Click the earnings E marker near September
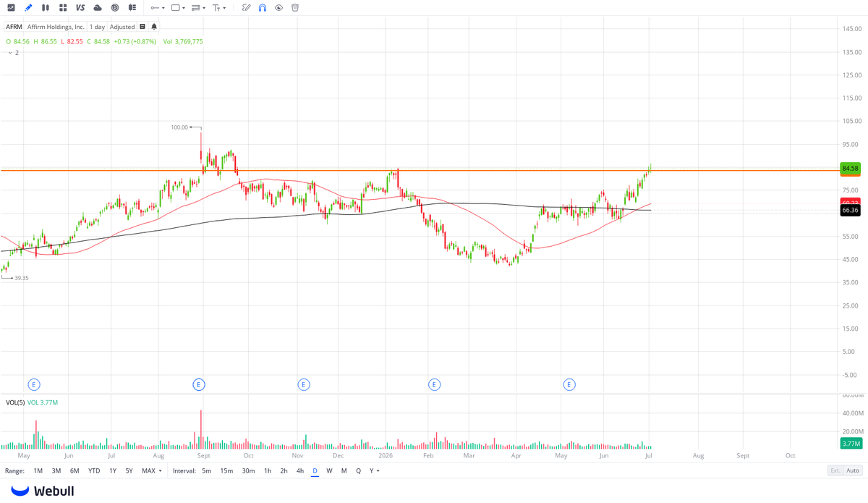 [199, 385]
